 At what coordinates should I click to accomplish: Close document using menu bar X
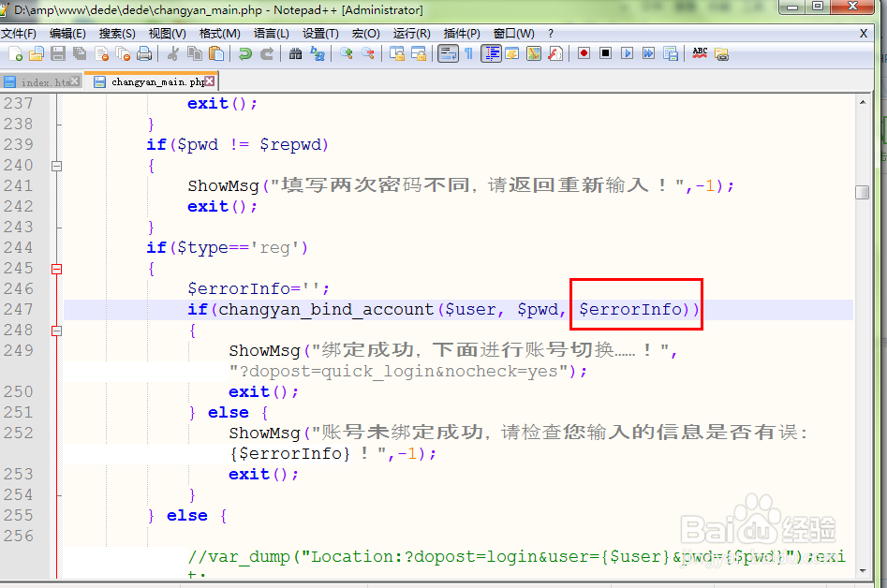pyautogui.click(x=864, y=34)
